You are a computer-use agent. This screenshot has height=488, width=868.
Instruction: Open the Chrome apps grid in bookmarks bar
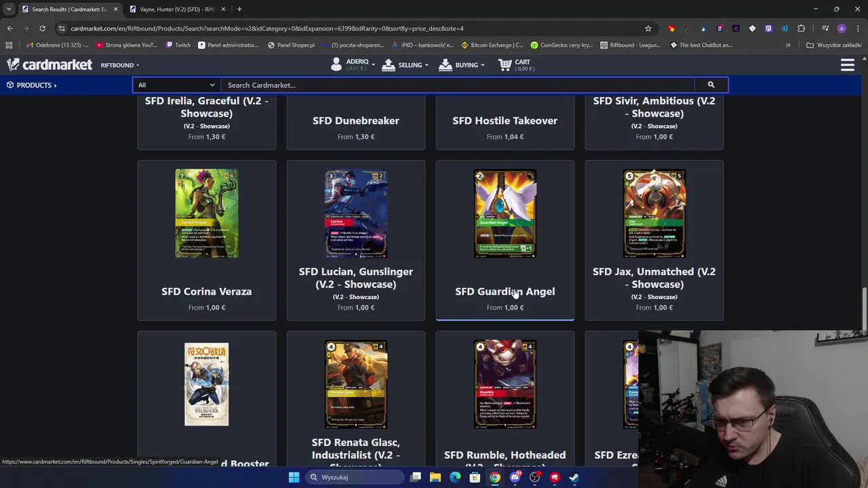click(x=9, y=45)
